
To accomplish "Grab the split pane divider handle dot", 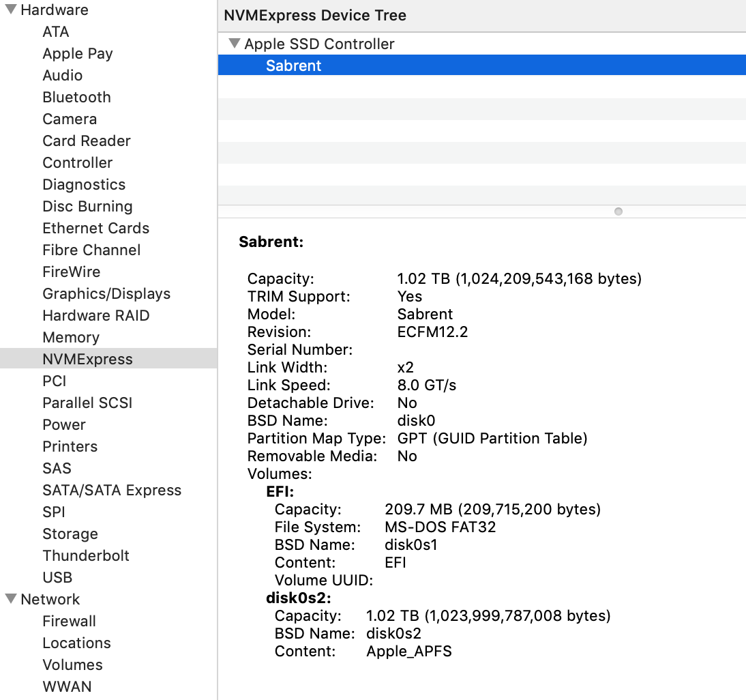I will [x=618, y=212].
